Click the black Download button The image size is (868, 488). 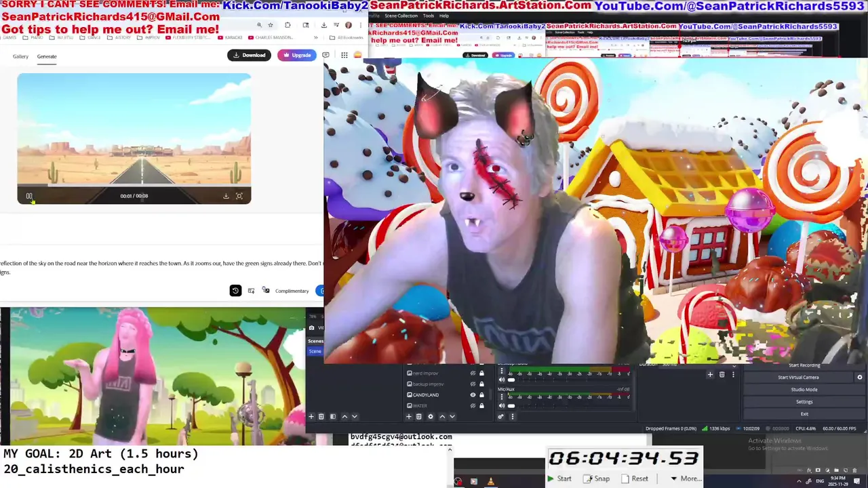249,55
